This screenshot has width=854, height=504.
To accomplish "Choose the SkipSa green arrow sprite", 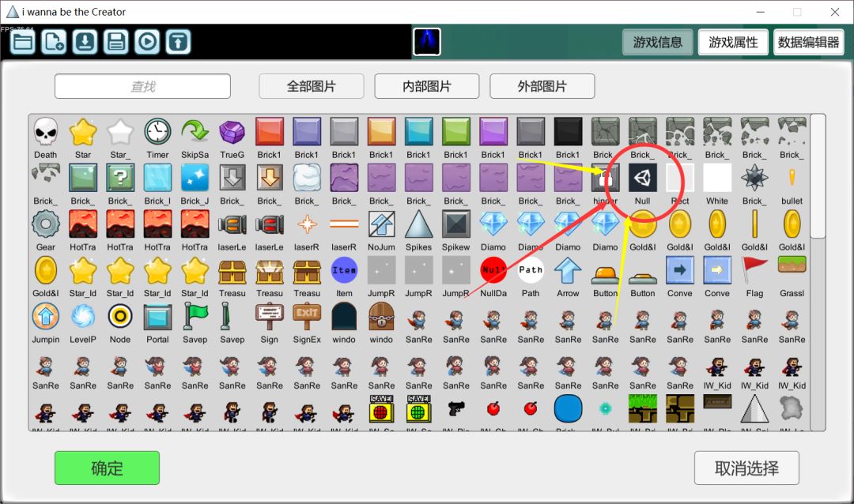I will 195,132.
